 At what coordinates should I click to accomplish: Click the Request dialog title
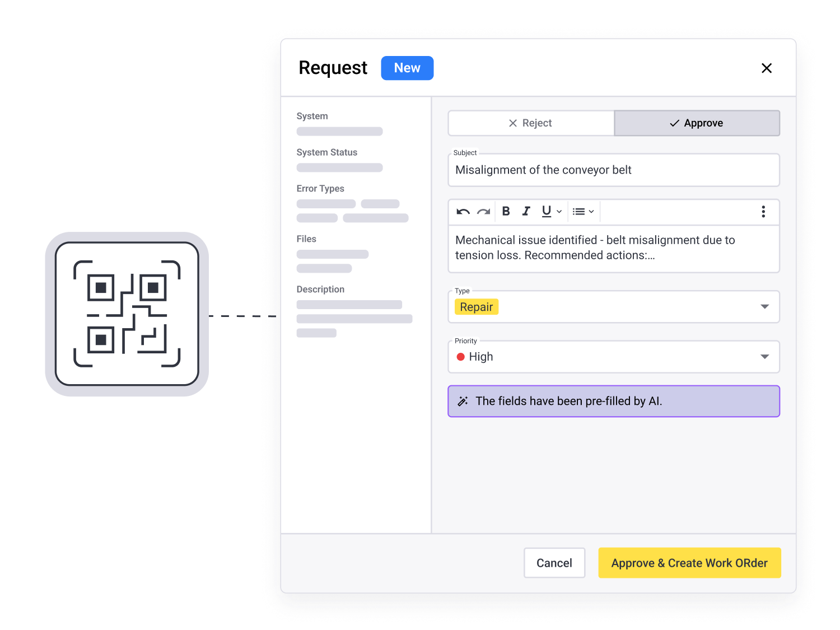point(333,68)
